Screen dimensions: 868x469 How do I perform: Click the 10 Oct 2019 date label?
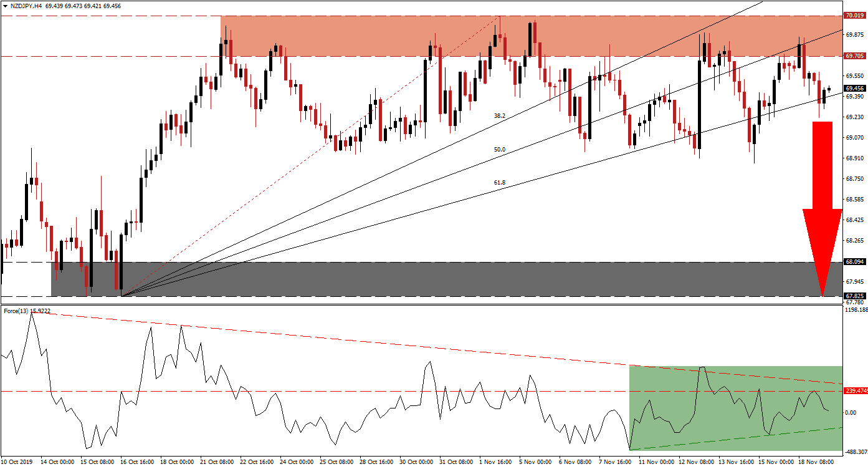click(17, 463)
